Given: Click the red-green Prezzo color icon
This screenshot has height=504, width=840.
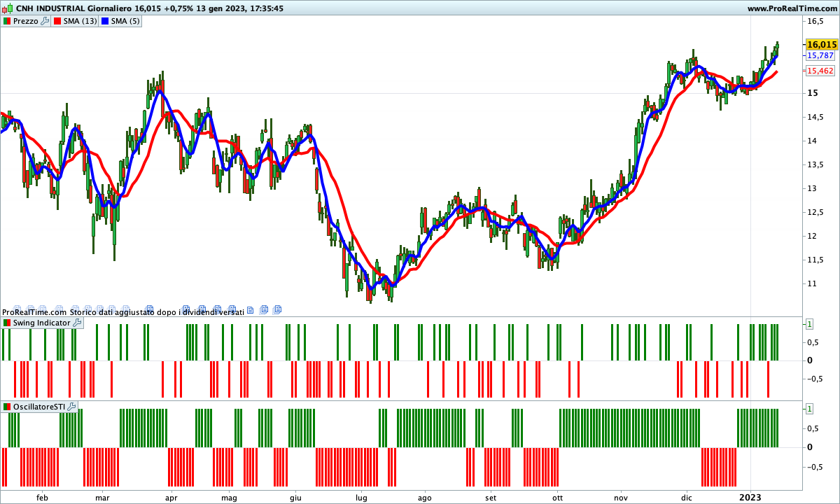Looking at the screenshot, I should click(x=6, y=21).
